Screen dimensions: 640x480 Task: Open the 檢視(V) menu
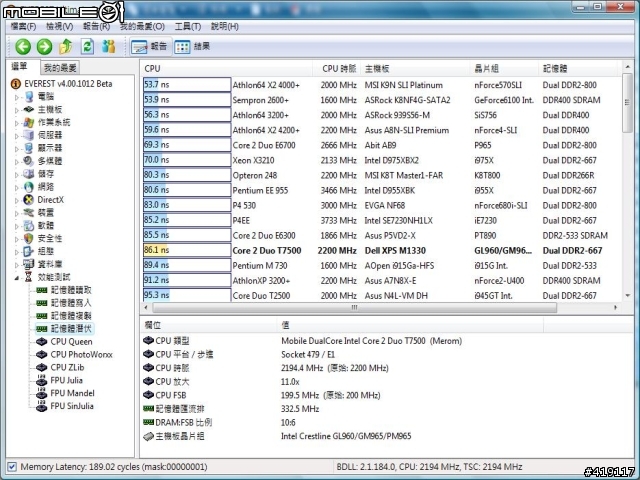coord(60,27)
